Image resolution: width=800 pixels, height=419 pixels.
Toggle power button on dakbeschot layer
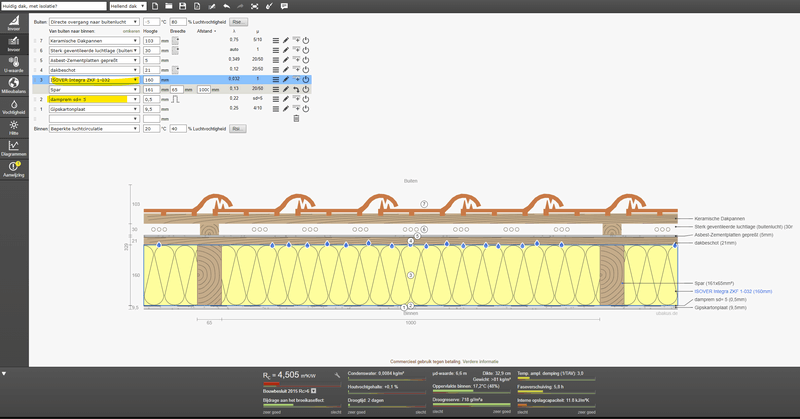tap(308, 69)
